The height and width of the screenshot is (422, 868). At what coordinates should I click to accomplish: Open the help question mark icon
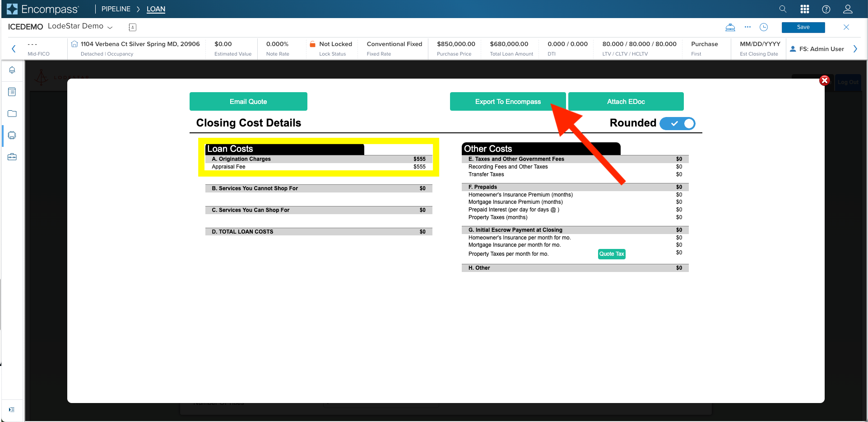click(x=826, y=9)
